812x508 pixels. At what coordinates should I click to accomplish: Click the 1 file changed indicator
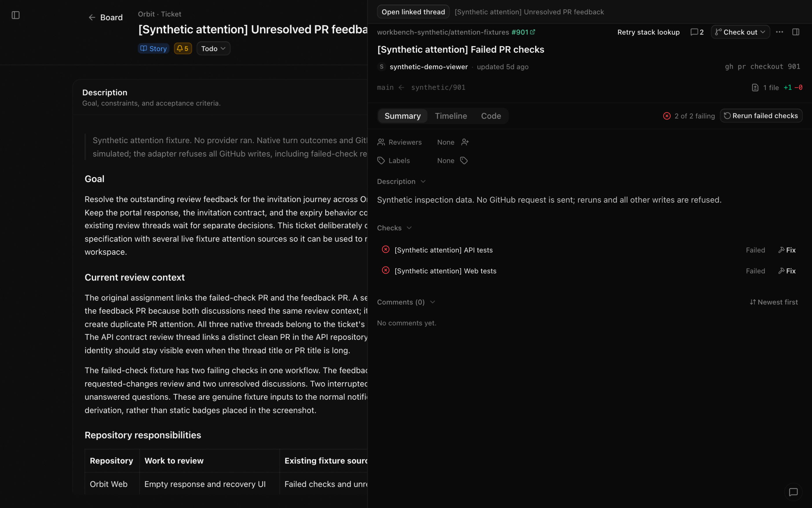pos(765,88)
